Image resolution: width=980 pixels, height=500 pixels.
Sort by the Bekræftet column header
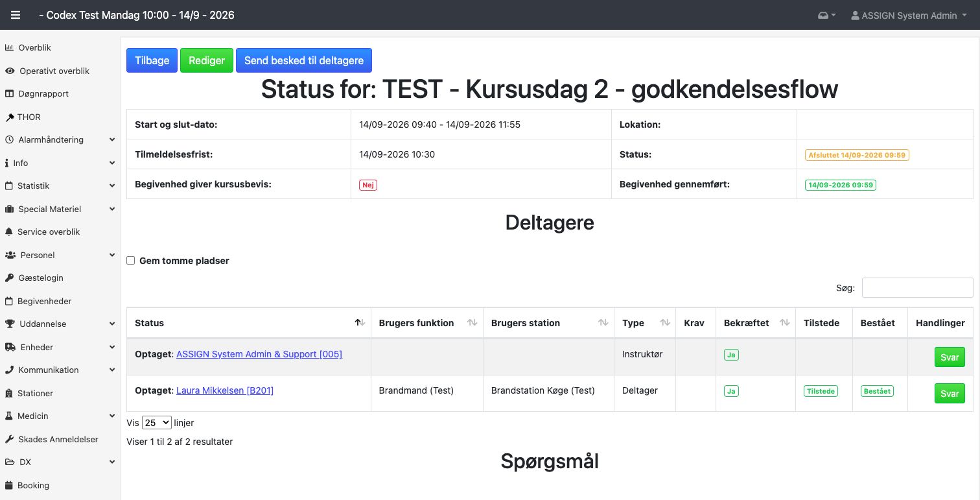[756, 323]
